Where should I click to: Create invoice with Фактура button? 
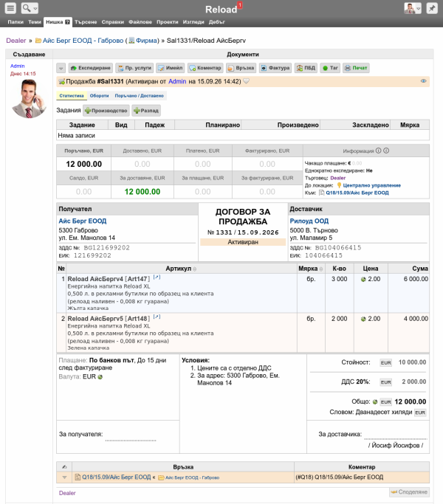coord(275,68)
